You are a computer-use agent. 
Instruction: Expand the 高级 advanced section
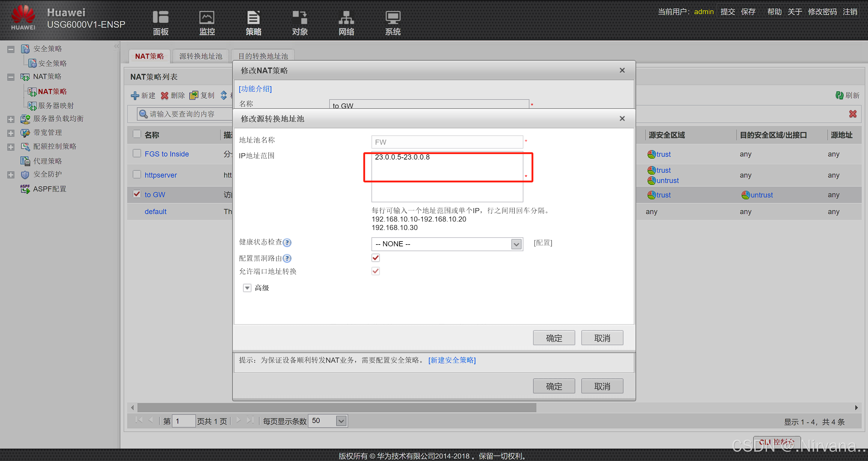pyautogui.click(x=247, y=288)
